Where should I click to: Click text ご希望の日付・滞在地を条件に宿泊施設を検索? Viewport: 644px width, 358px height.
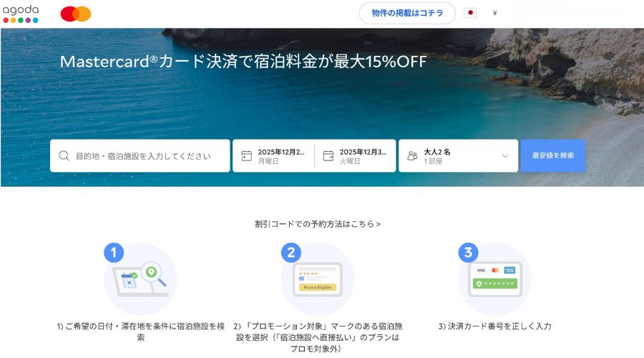click(141, 332)
